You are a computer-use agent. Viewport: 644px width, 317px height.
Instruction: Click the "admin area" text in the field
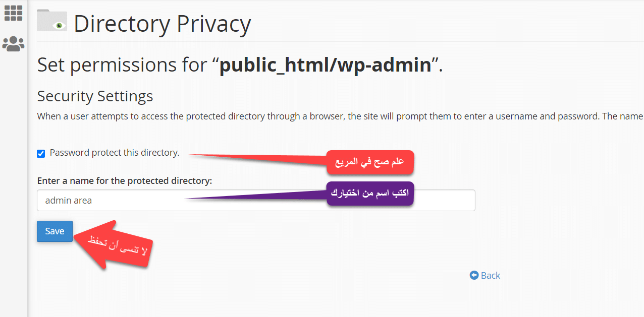pyautogui.click(x=69, y=200)
